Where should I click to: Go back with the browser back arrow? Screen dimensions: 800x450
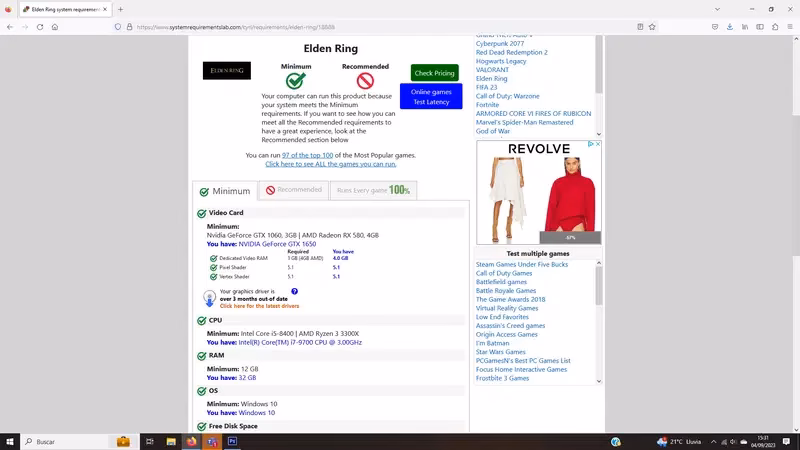[10, 27]
